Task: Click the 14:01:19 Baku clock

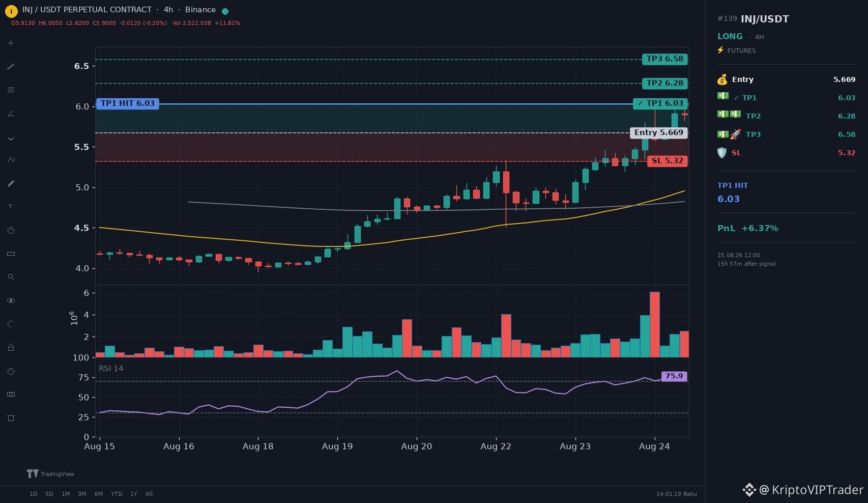Action: pos(677,494)
